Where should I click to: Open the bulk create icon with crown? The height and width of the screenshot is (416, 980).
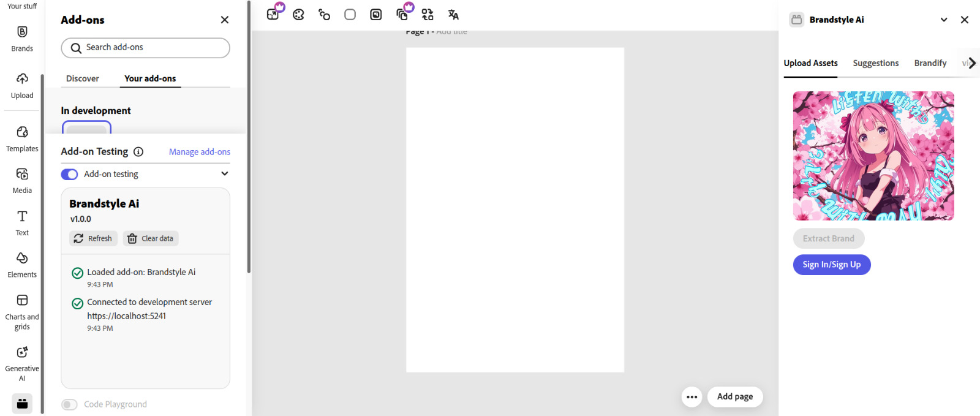(x=403, y=14)
